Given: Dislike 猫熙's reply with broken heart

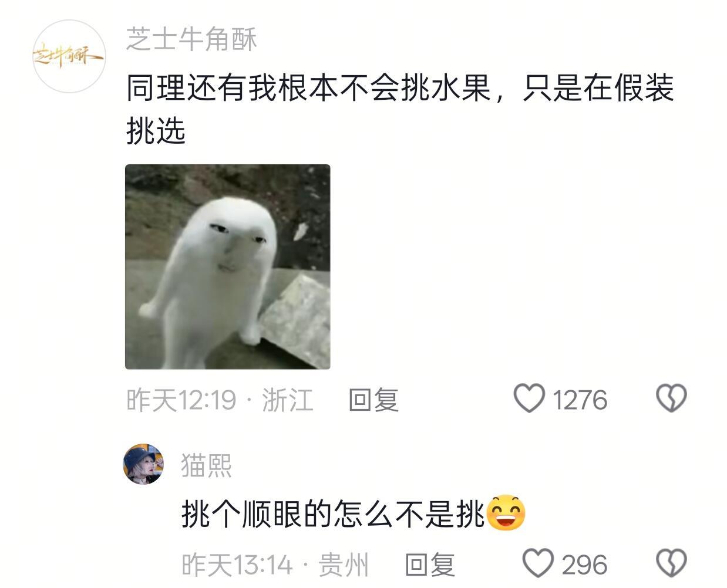Looking at the screenshot, I should tap(671, 563).
